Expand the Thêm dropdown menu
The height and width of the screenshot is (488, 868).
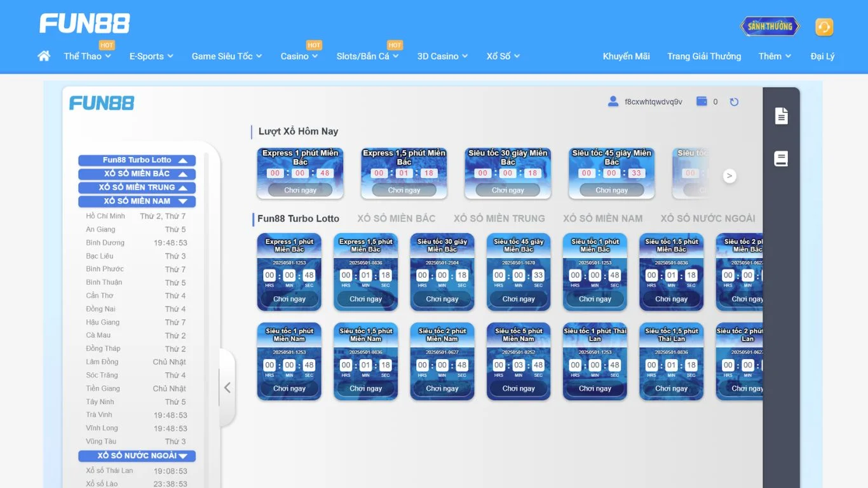[x=775, y=57]
